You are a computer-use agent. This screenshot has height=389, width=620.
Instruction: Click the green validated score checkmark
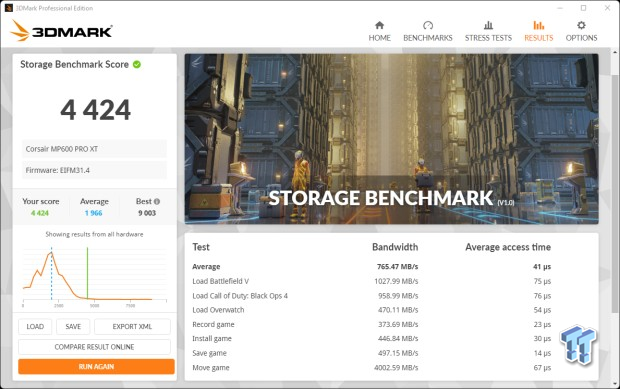tap(137, 64)
